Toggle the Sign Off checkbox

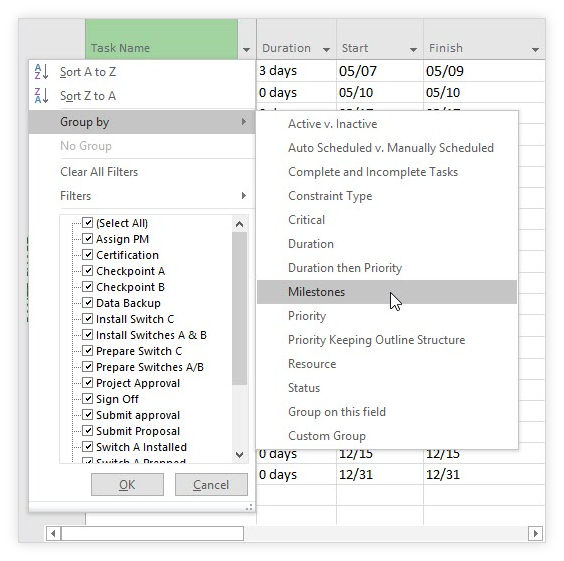87,398
